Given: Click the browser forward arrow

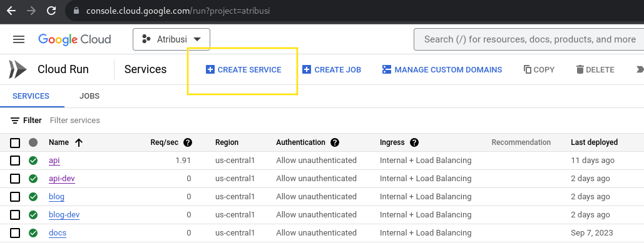Looking at the screenshot, I should point(31,11).
